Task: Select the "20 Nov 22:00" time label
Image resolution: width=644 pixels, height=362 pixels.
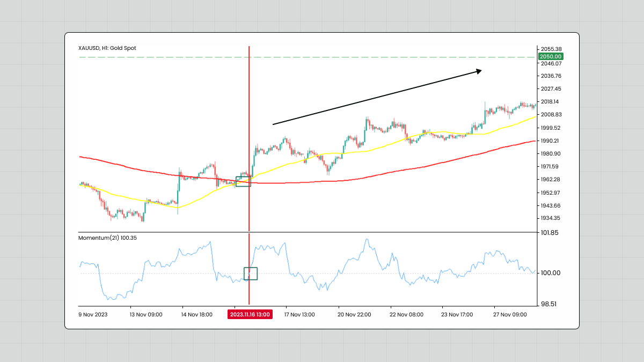Action: pos(355,315)
